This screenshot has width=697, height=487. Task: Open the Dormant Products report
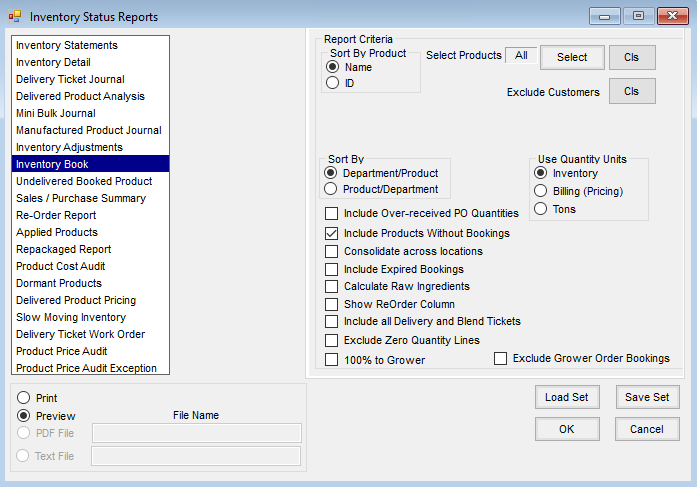point(60,283)
